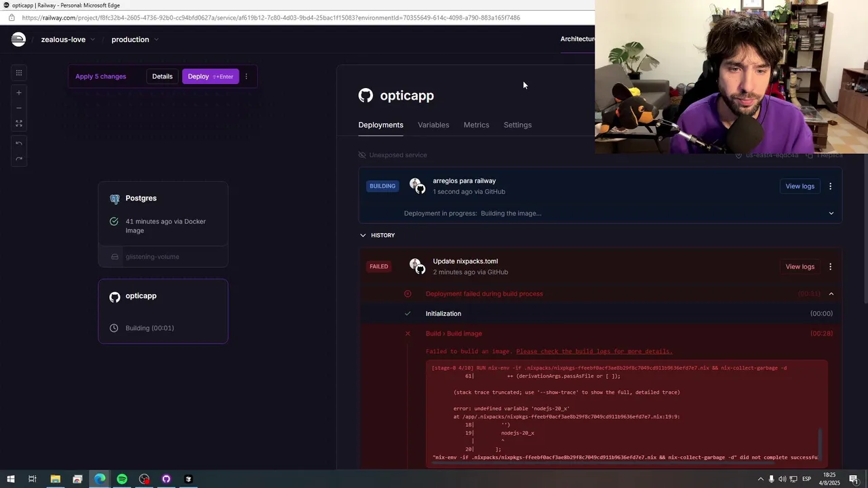Click the Details button

point(162,77)
